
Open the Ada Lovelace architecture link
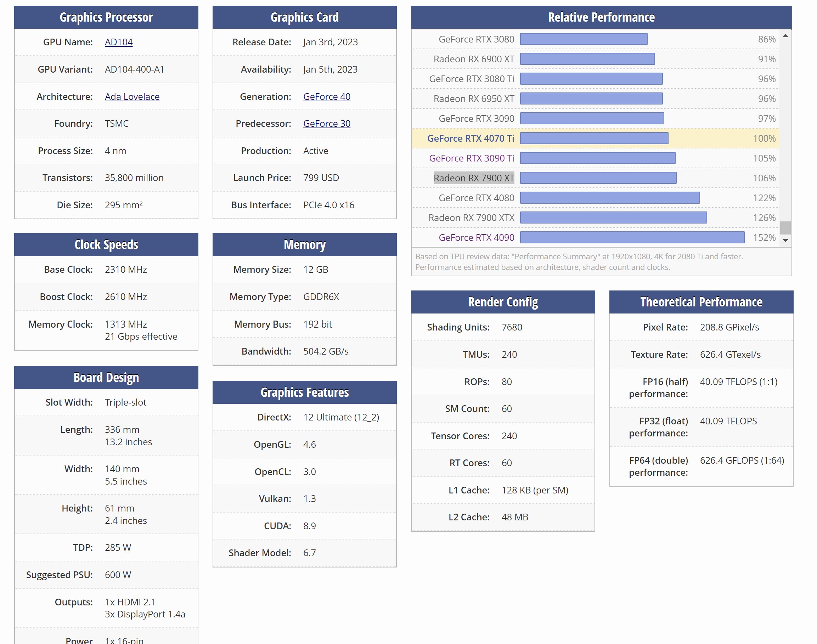click(x=132, y=96)
